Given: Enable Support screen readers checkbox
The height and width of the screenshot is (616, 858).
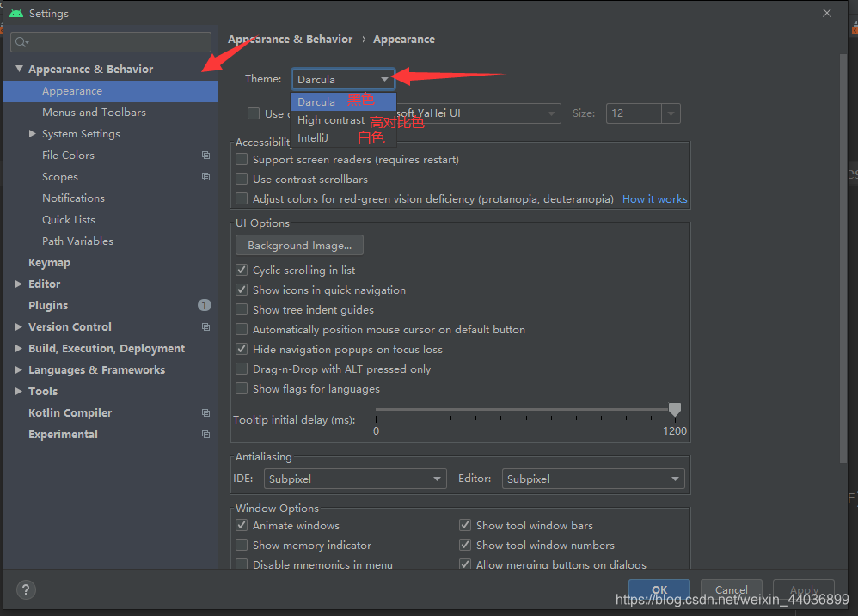Looking at the screenshot, I should pyautogui.click(x=242, y=159).
